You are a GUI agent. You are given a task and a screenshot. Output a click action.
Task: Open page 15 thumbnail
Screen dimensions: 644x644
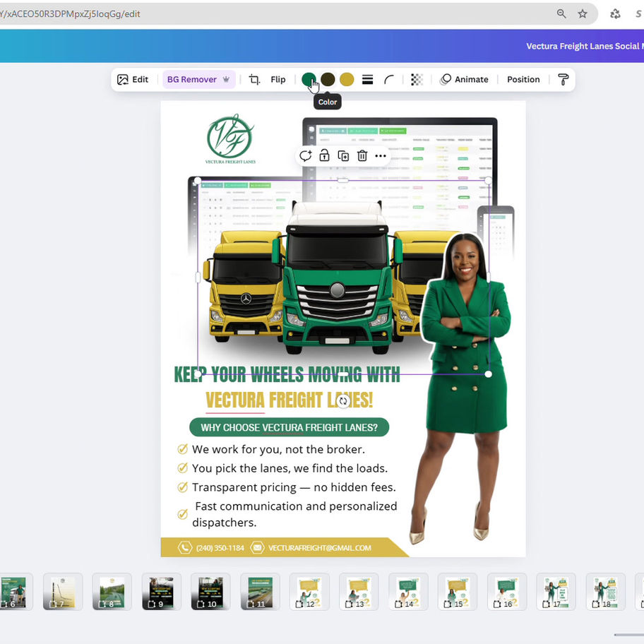point(458,592)
